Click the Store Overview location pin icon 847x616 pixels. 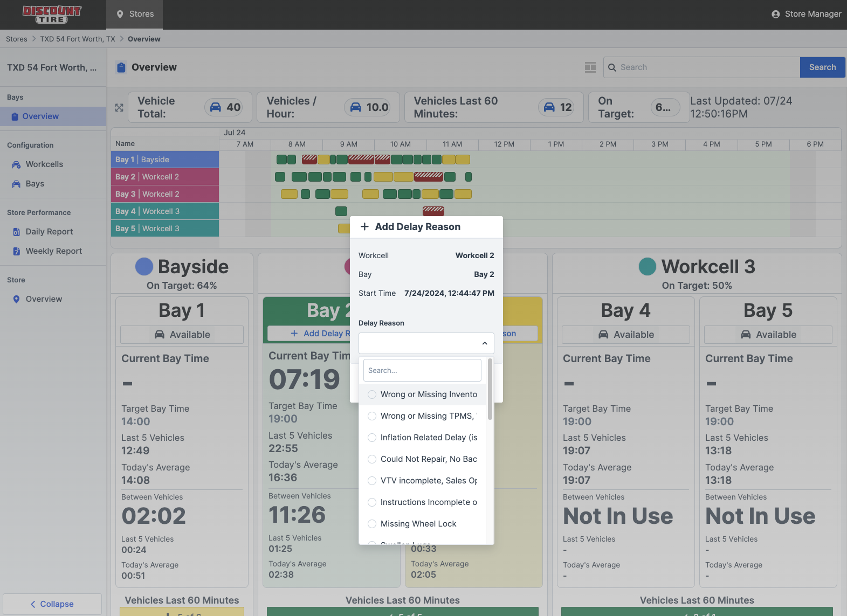16,299
